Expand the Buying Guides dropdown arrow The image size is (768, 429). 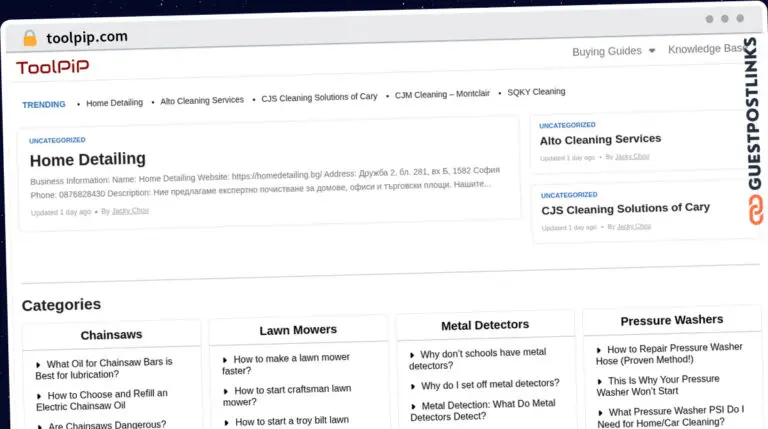[x=651, y=50]
